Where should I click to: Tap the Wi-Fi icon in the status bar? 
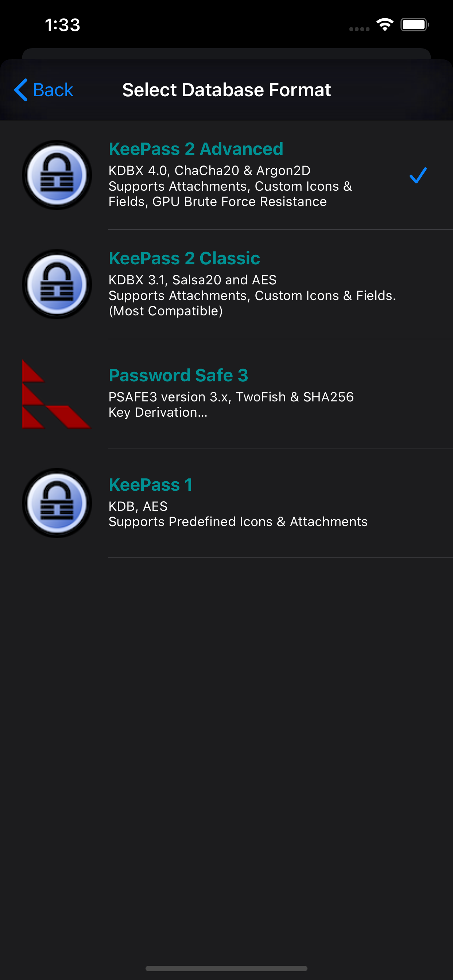point(384,25)
